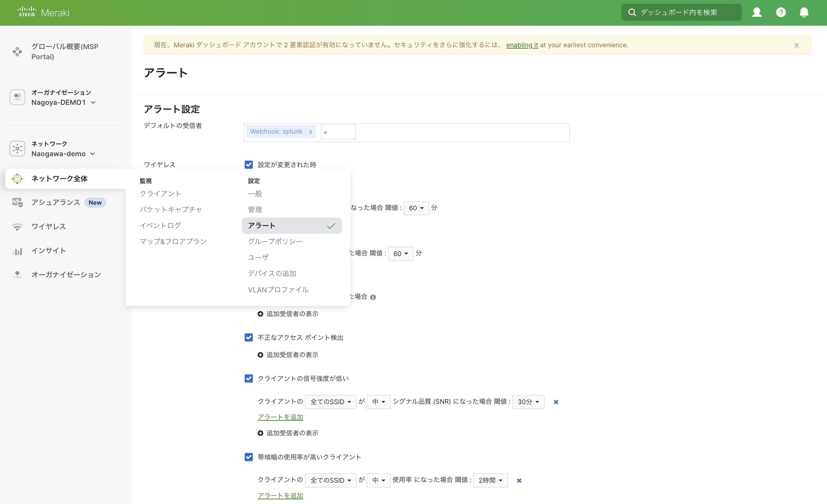Click アラートを追加 under signal strength alert
827x504 pixels.
(x=280, y=417)
